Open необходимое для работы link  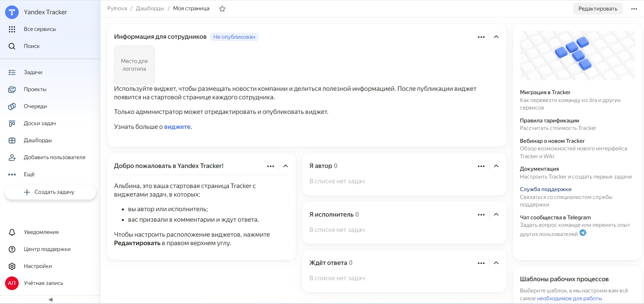[569, 299]
